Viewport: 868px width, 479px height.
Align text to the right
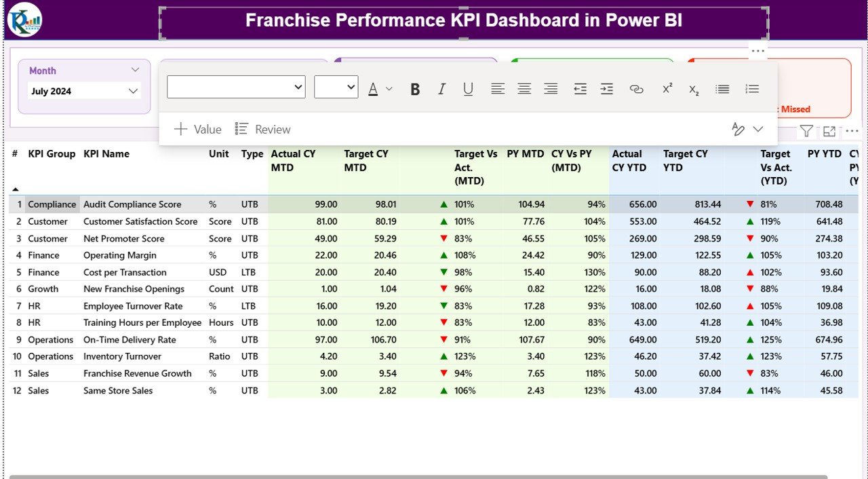[550, 88]
